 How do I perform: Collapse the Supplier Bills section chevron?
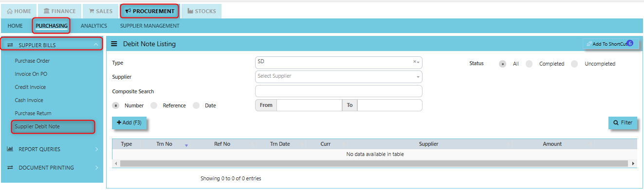tap(95, 45)
